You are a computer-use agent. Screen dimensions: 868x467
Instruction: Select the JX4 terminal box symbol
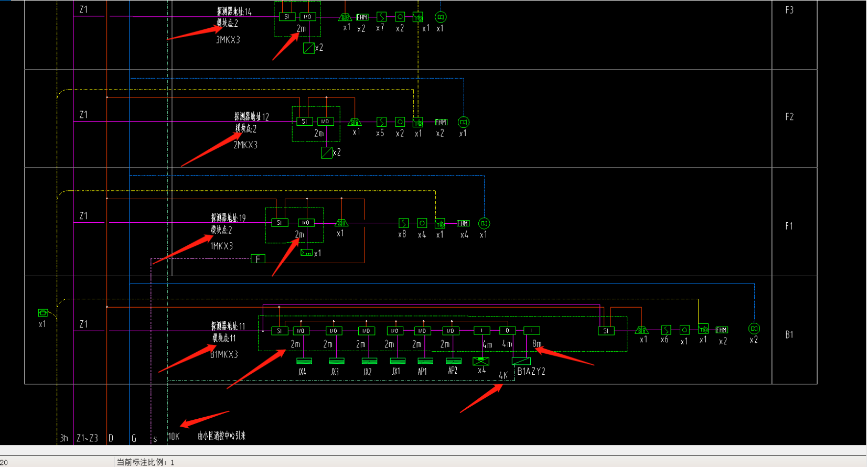(304, 361)
